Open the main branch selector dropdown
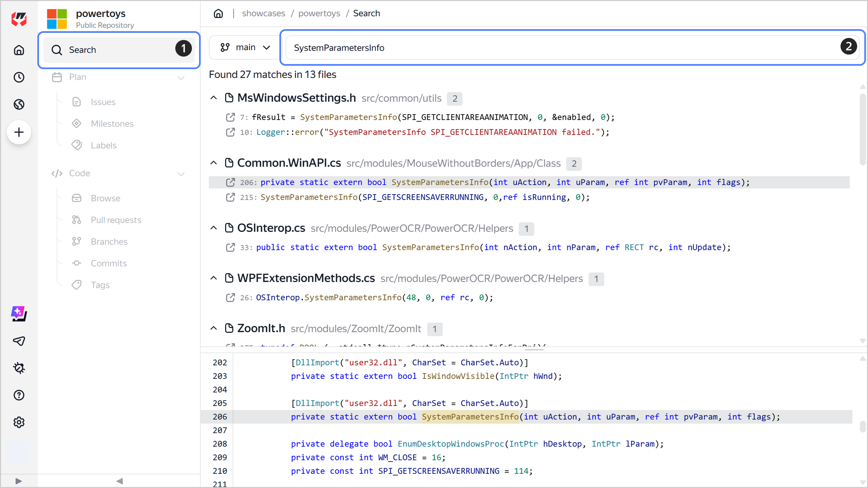 click(243, 47)
